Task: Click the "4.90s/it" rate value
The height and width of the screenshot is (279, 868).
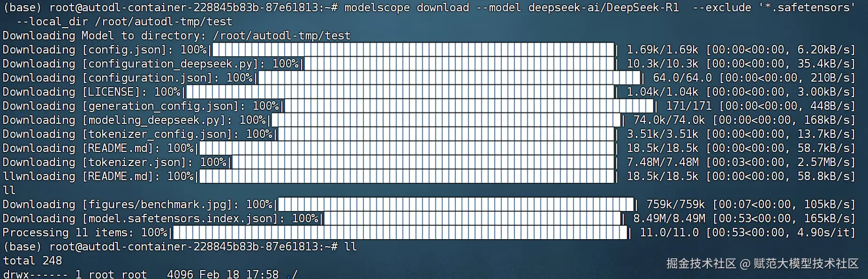Action: (823, 233)
